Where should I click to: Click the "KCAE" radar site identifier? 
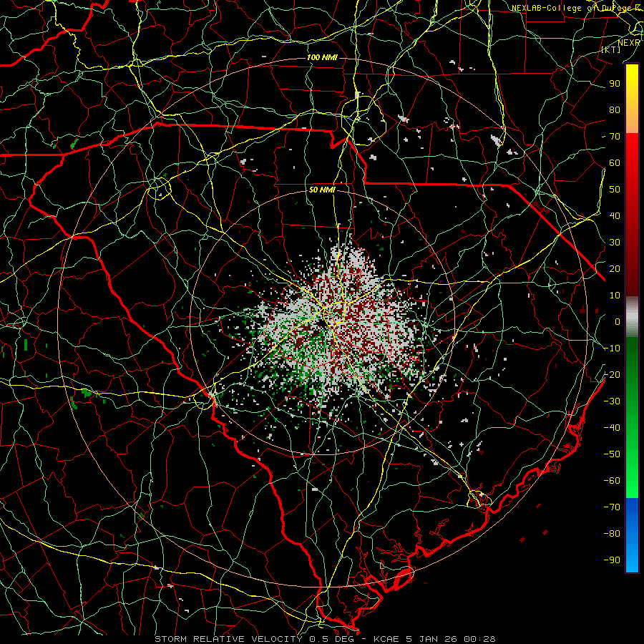[386, 639]
